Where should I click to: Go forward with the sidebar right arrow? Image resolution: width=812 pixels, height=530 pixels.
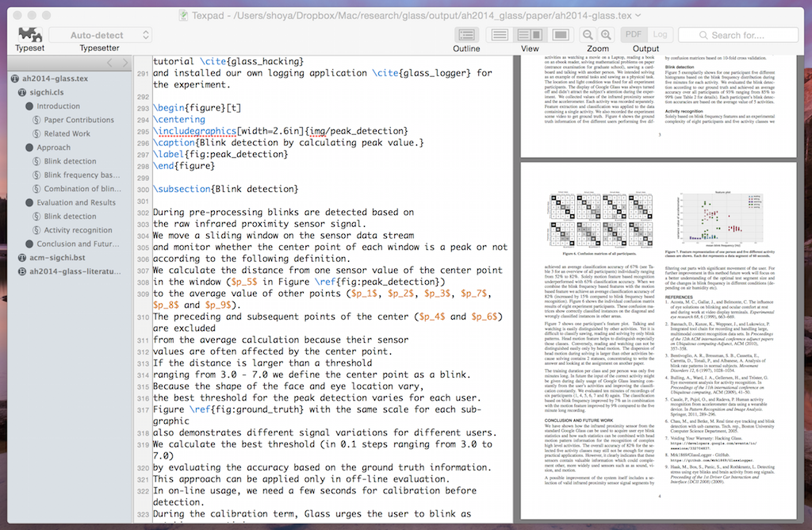click(124, 63)
